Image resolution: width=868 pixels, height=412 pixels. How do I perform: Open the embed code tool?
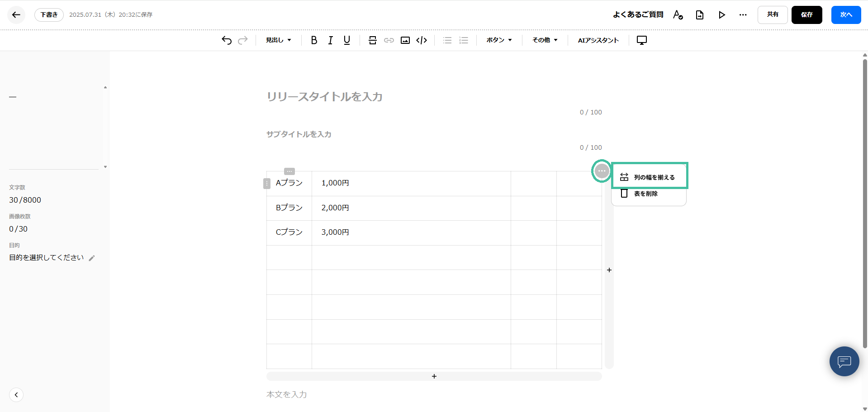(x=421, y=40)
